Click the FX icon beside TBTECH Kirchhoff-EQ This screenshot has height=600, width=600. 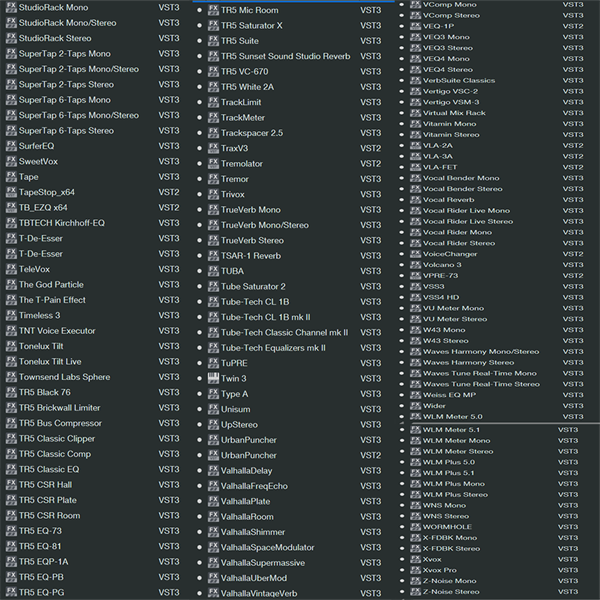pyautogui.click(x=11, y=223)
